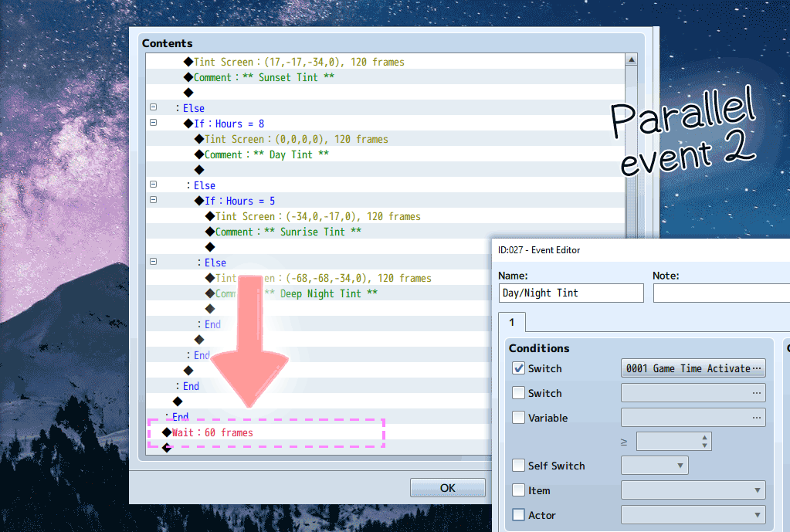Click the Contents scrollbar up arrow

pyautogui.click(x=631, y=58)
